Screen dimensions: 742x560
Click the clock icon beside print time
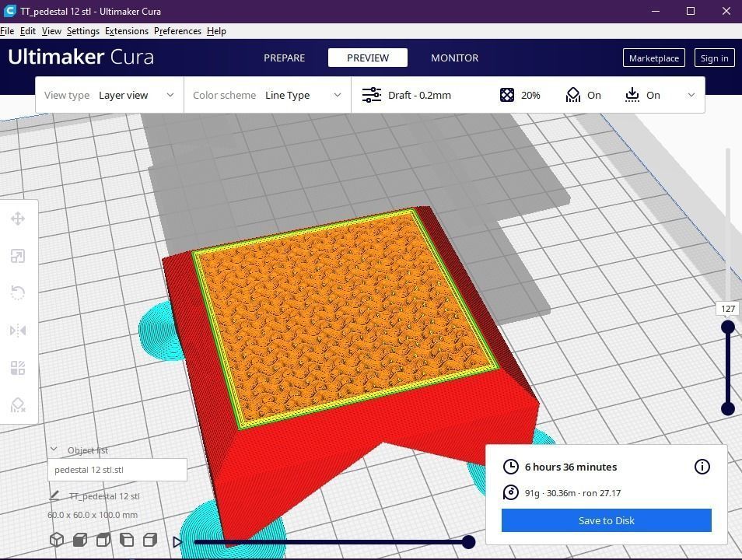click(x=510, y=467)
